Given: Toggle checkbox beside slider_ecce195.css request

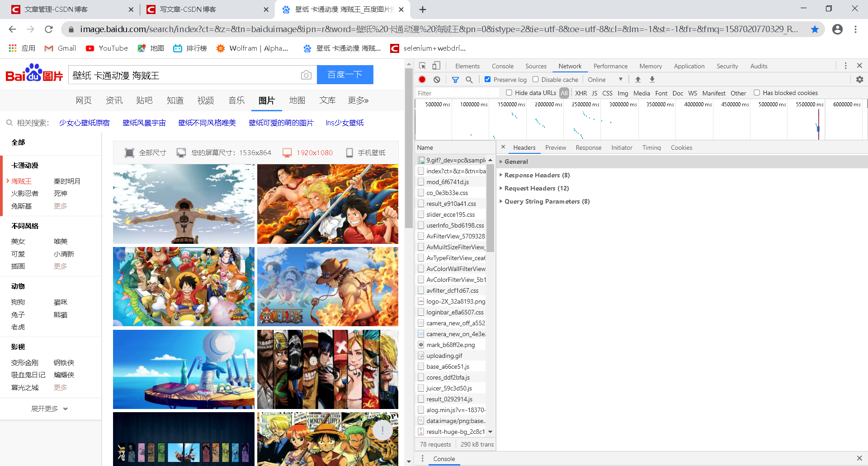Looking at the screenshot, I should 421,214.
